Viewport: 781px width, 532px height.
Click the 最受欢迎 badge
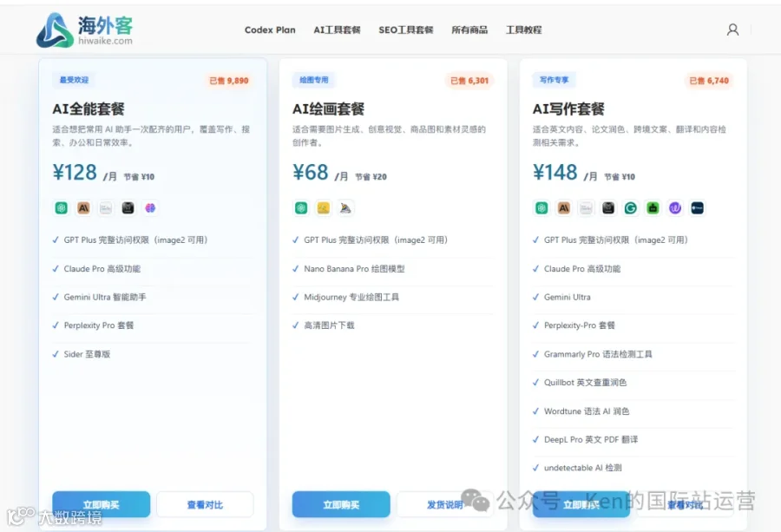pos(75,80)
